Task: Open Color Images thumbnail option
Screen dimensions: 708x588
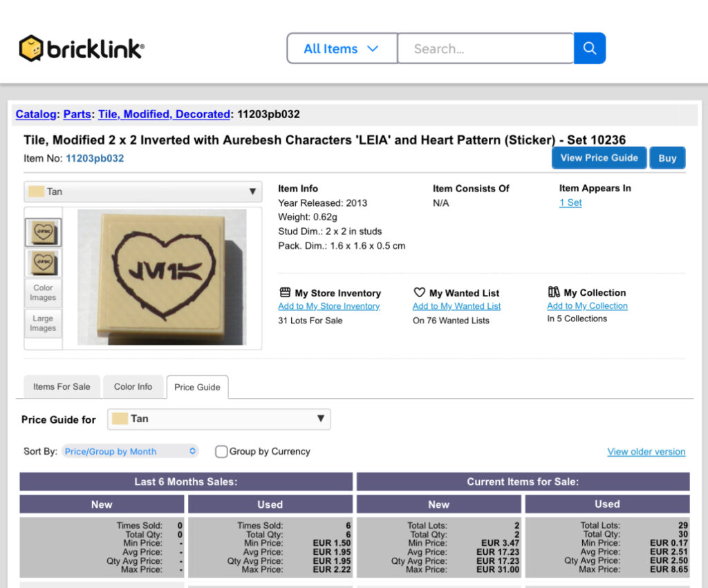Action: [x=43, y=293]
